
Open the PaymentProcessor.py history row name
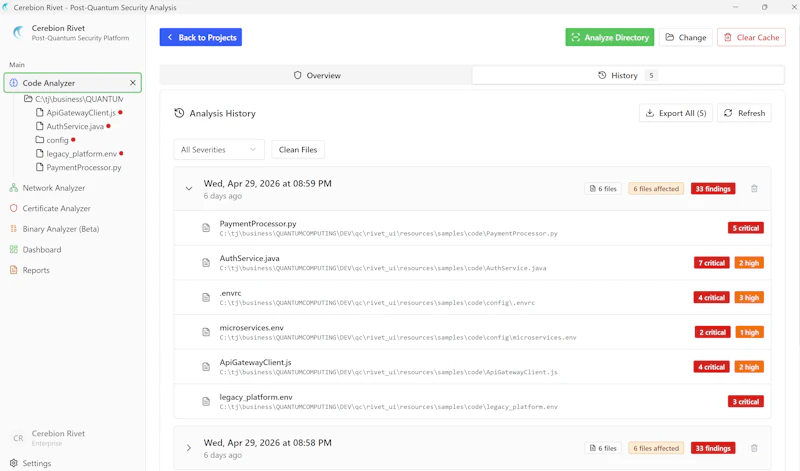(258, 224)
